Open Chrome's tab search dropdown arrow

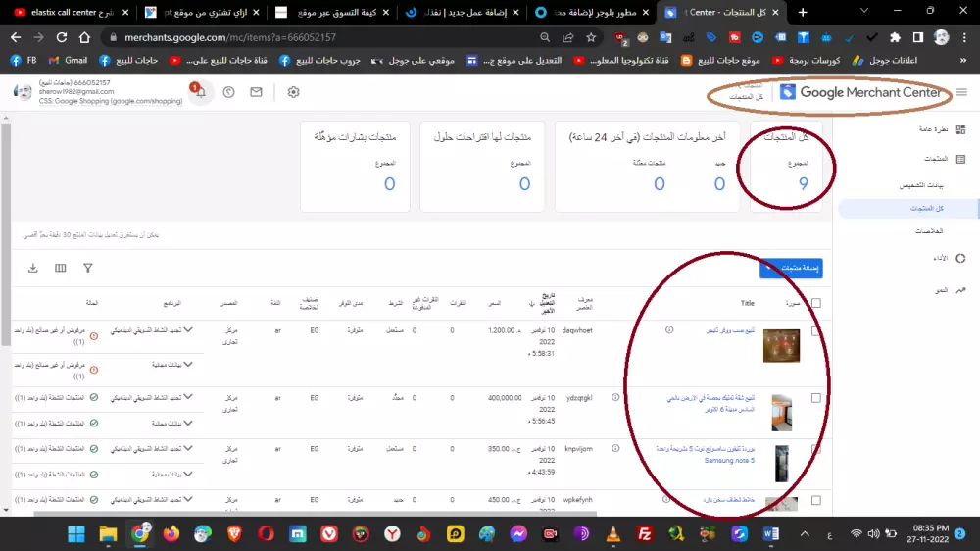pos(864,11)
